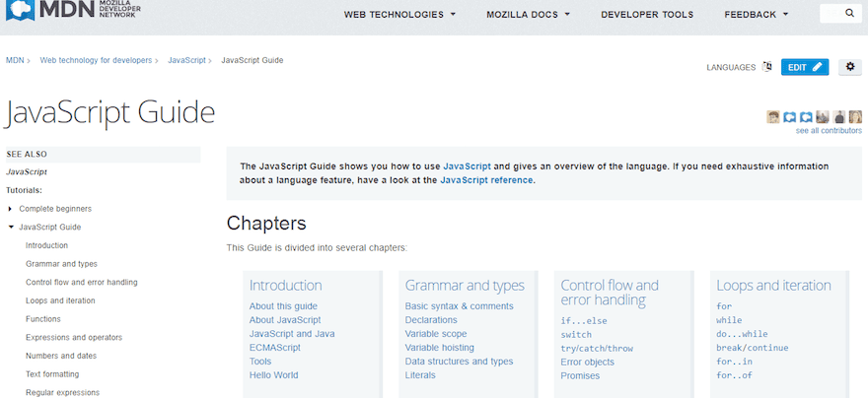Open for..of link
Screen dimensions: 868x398
(734, 375)
